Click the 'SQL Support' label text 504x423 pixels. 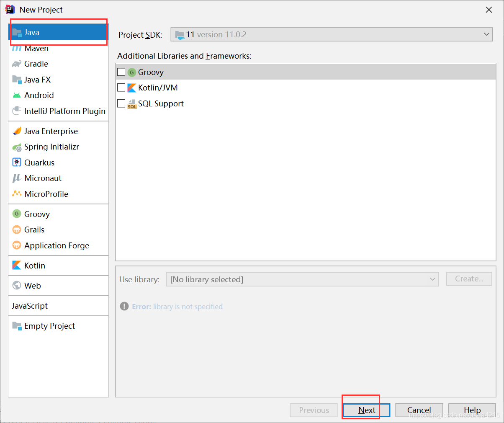(x=161, y=103)
